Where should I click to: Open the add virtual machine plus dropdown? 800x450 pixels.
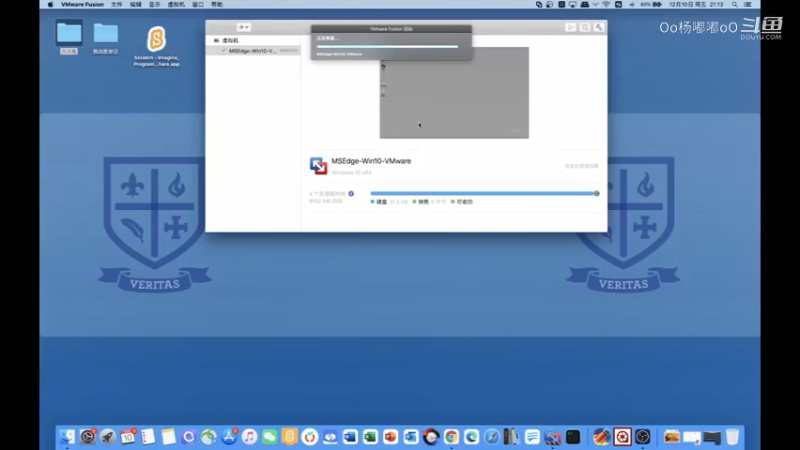[243, 27]
